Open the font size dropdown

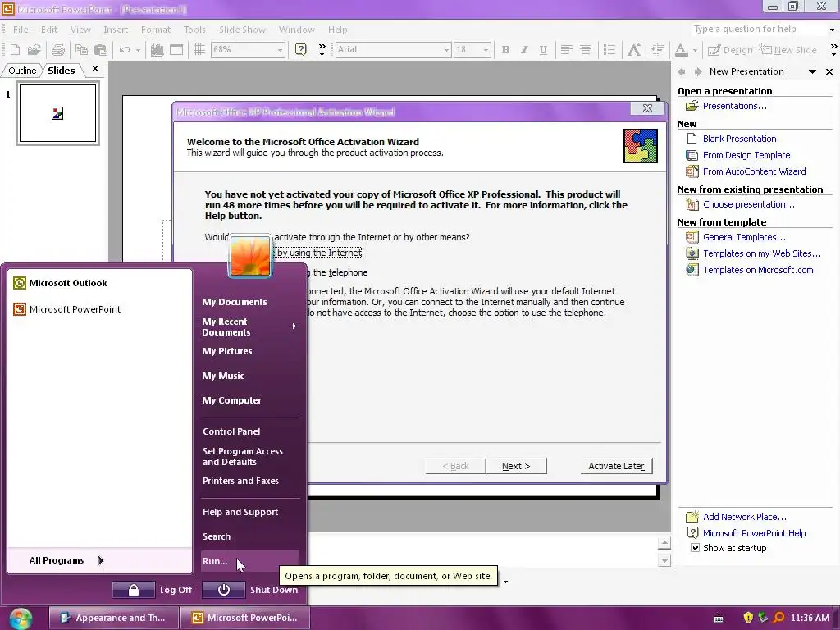[486, 50]
